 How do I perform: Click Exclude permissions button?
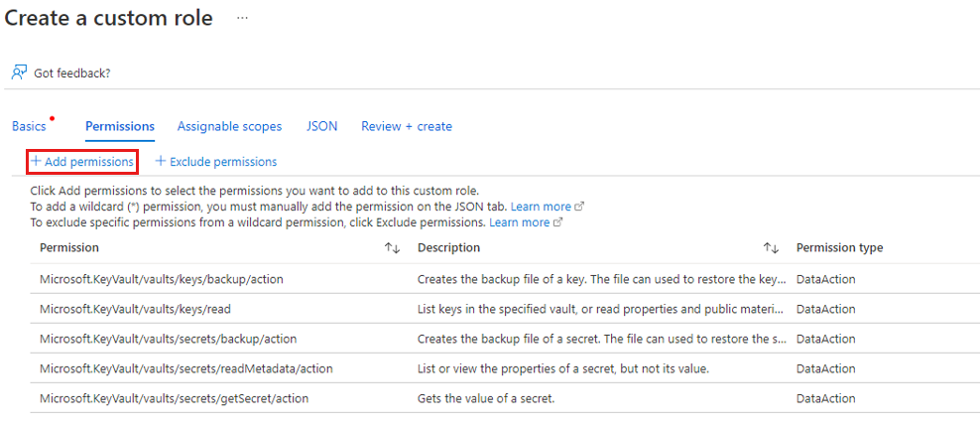tap(216, 161)
